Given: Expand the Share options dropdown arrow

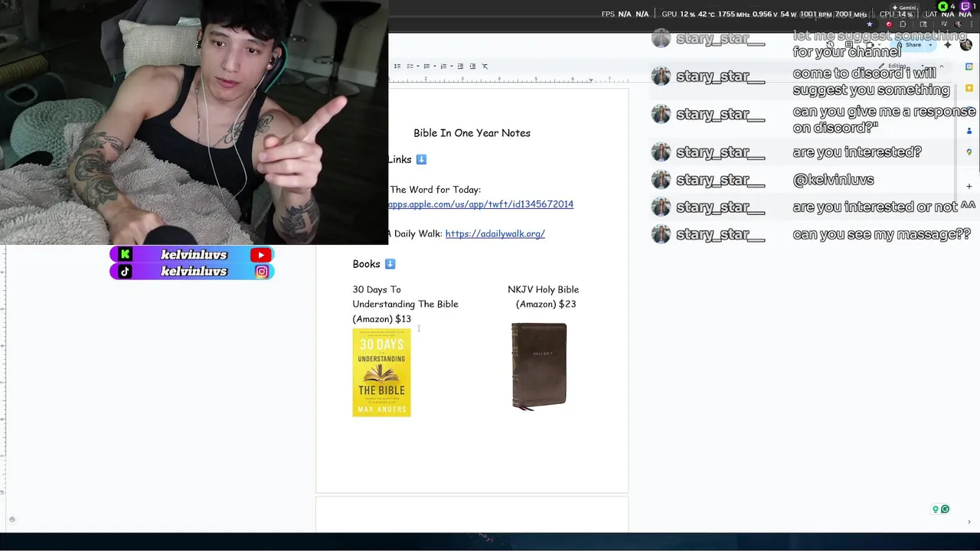Looking at the screenshot, I should tap(930, 45).
